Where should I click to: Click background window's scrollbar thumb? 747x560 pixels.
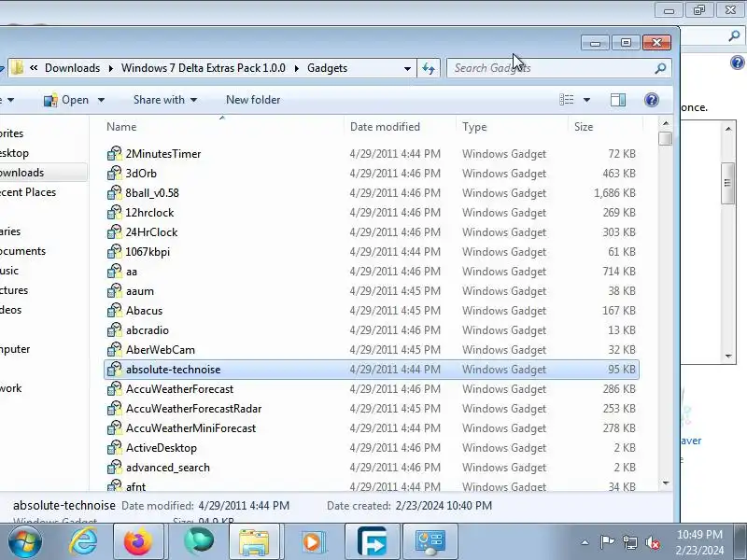[727, 183]
